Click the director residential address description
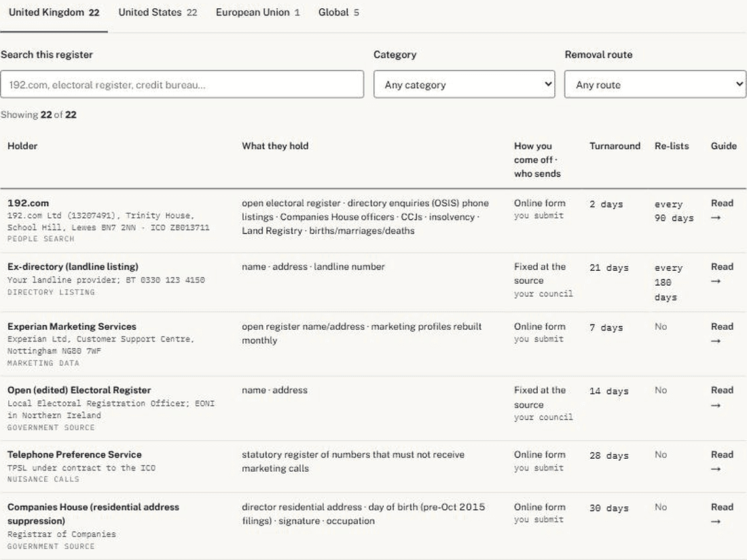 pos(363,514)
